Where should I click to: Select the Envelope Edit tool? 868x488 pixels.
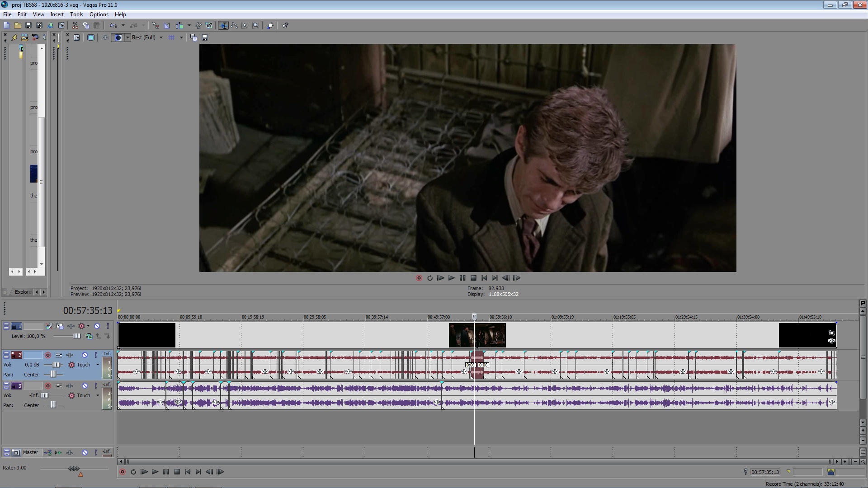coord(234,25)
